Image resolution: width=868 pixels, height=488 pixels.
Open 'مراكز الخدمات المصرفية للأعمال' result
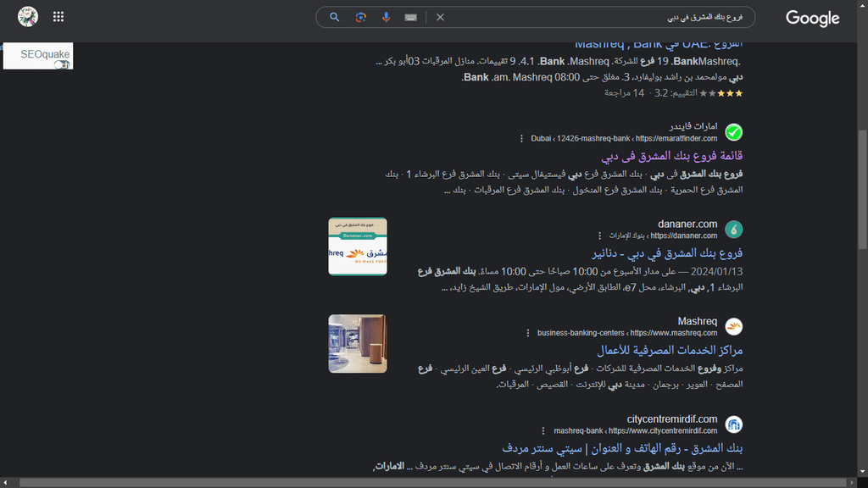click(x=670, y=350)
